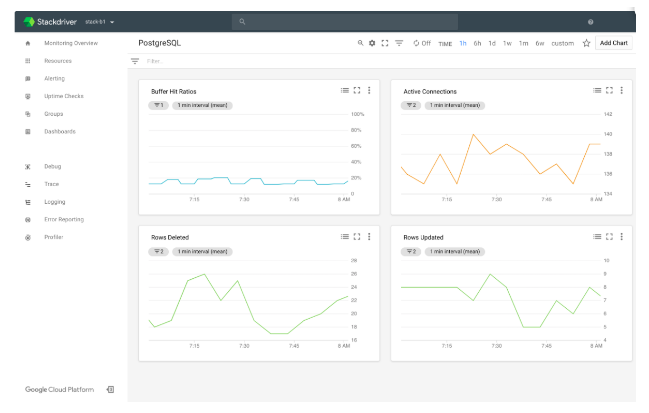Click the Add Chart button
This screenshot has width=649, height=413.
613,43
